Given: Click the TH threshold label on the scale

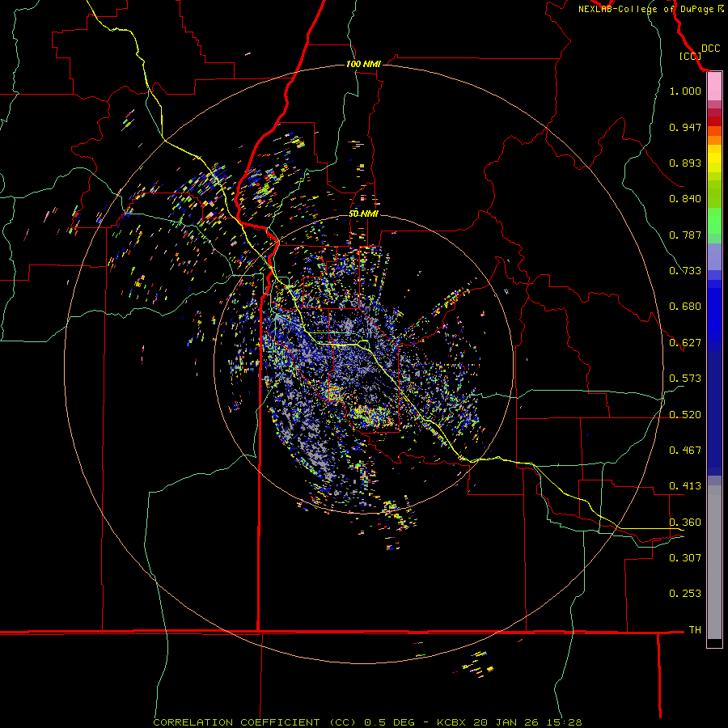Looking at the screenshot, I should (x=695, y=630).
